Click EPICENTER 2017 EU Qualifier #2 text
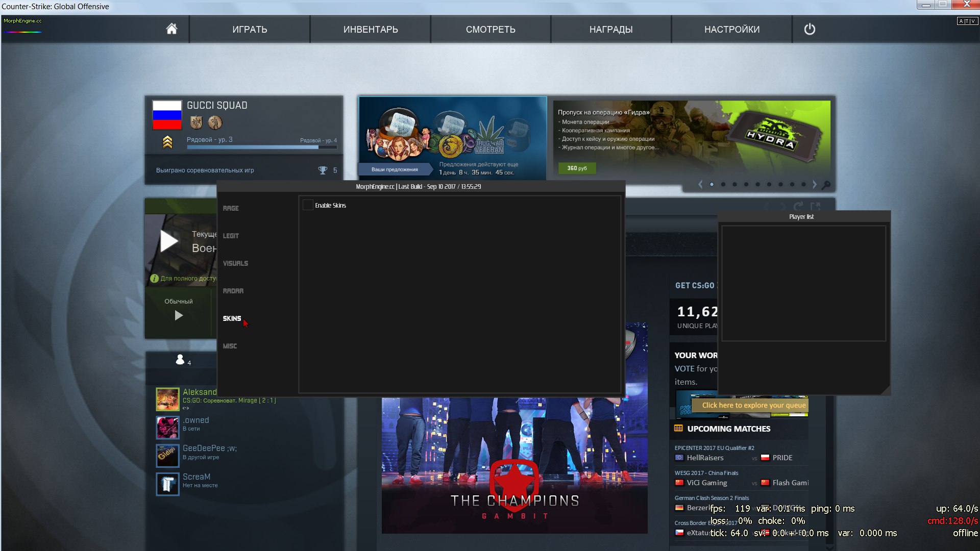 (714, 448)
